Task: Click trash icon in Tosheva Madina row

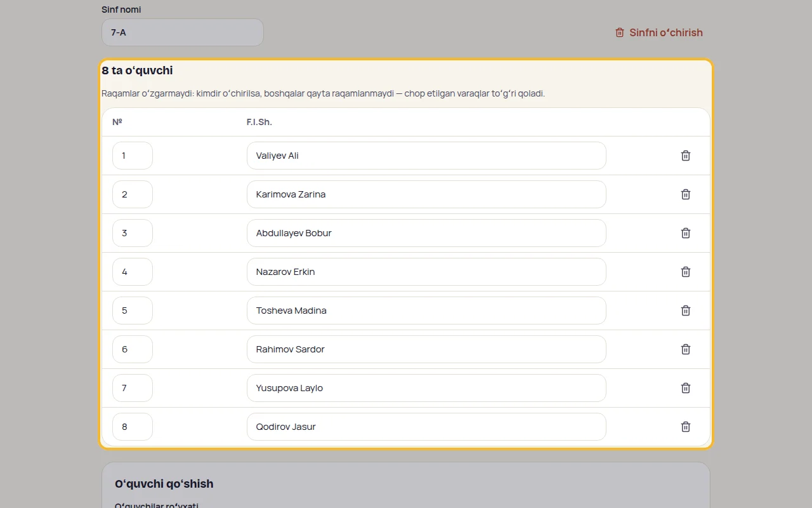Action: point(686,311)
